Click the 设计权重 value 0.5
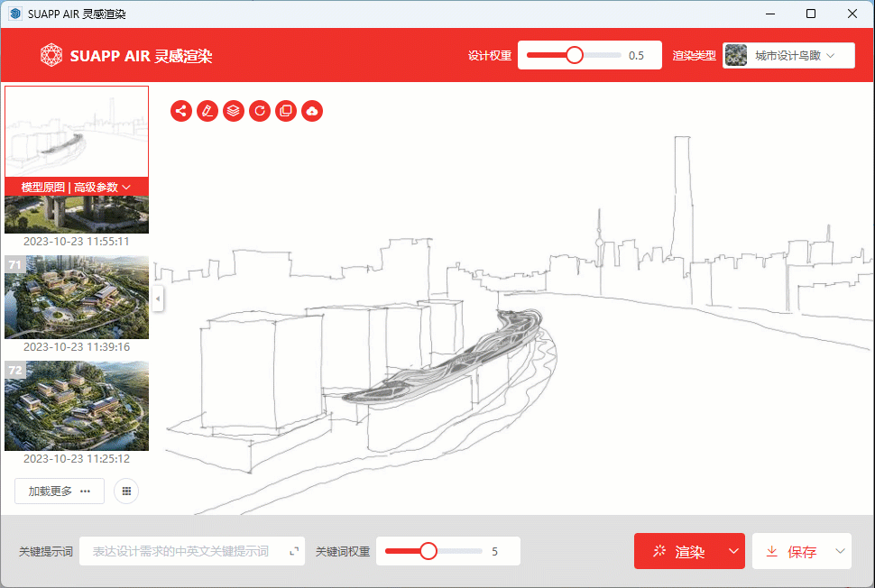 (x=636, y=55)
